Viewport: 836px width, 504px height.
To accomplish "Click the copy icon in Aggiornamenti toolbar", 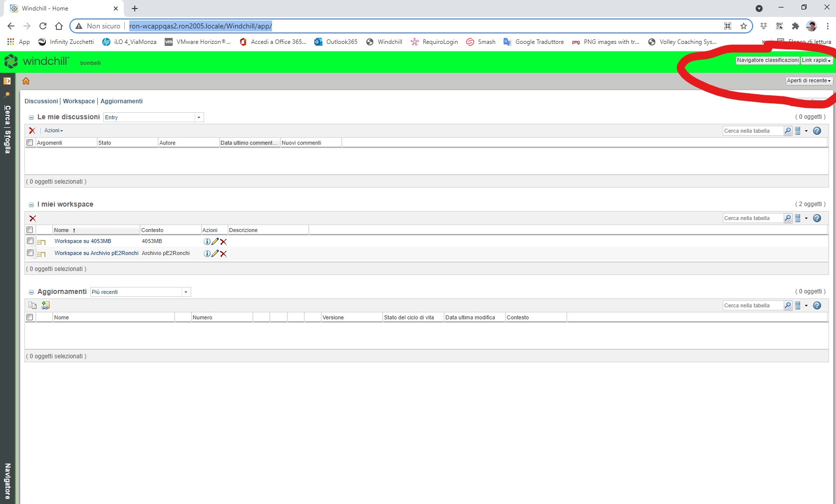I will pos(32,305).
